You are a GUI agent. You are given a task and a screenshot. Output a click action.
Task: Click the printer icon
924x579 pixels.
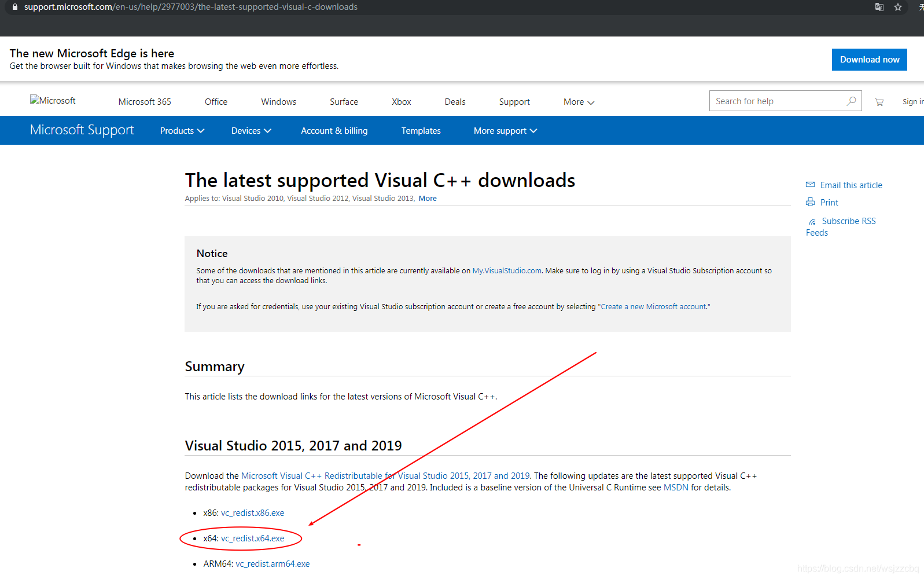810,202
